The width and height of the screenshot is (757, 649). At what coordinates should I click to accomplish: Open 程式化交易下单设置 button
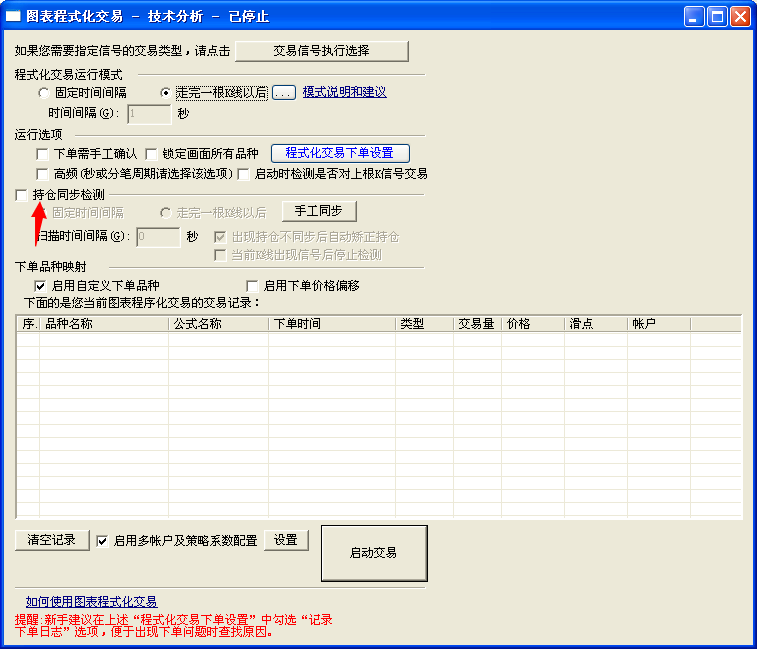point(340,153)
